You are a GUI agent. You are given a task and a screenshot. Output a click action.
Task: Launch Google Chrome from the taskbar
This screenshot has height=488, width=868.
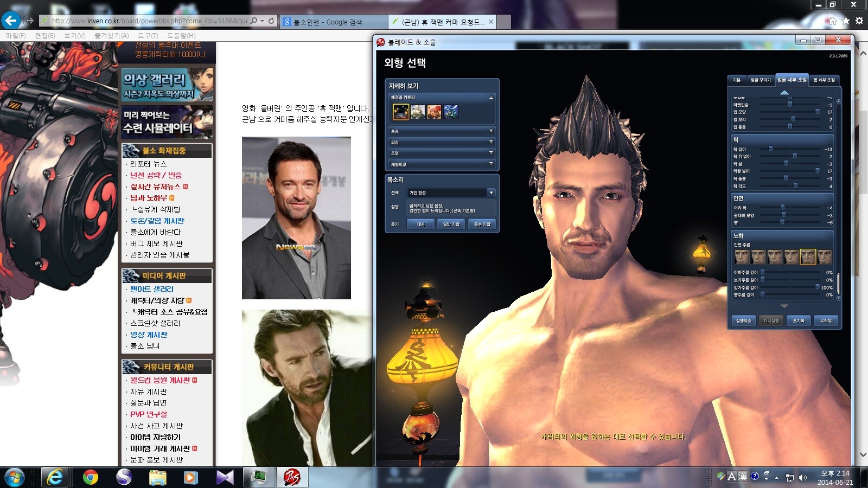click(91, 477)
